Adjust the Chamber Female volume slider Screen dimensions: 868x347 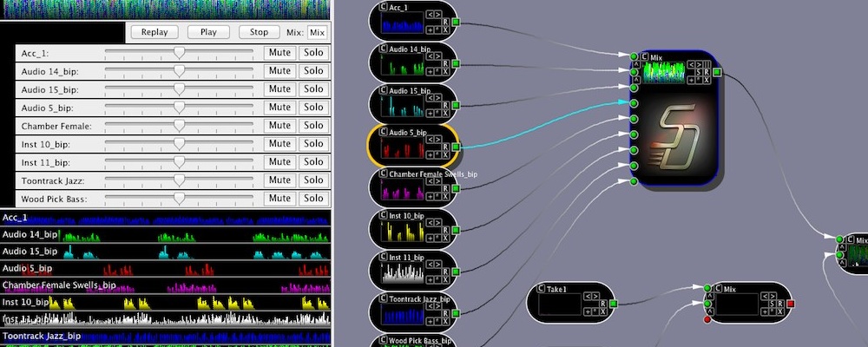(179, 126)
